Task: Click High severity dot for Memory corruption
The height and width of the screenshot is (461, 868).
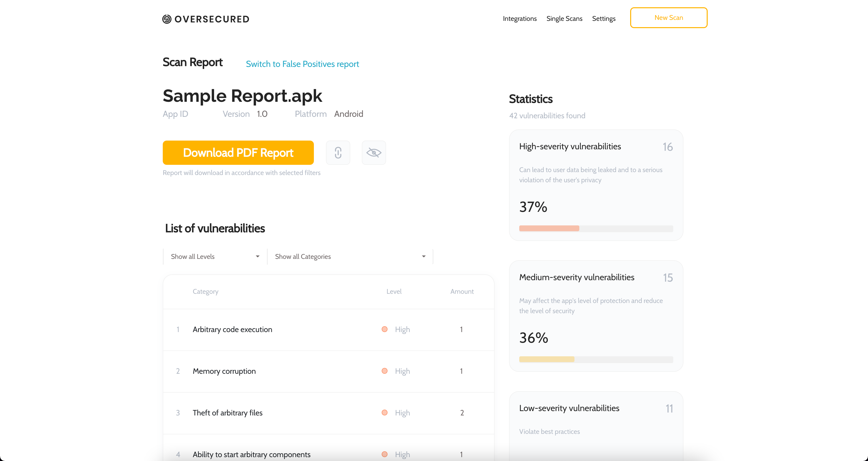Action: pos(384,371)
